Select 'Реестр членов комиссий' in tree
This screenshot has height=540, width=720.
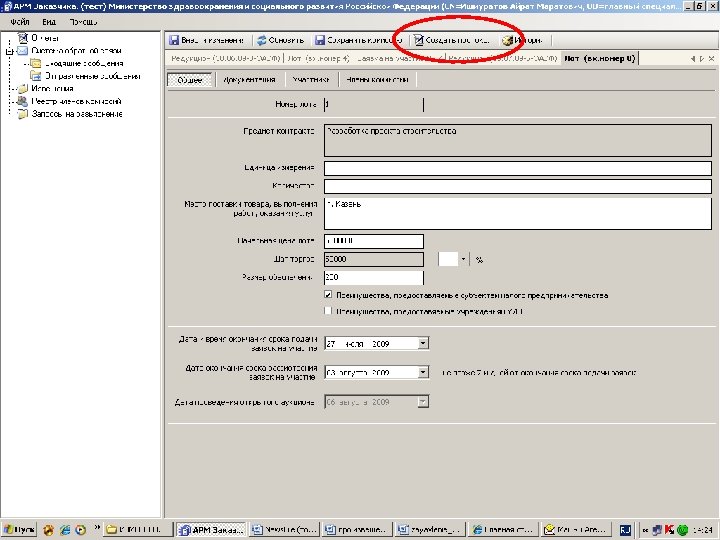point(69,101)
